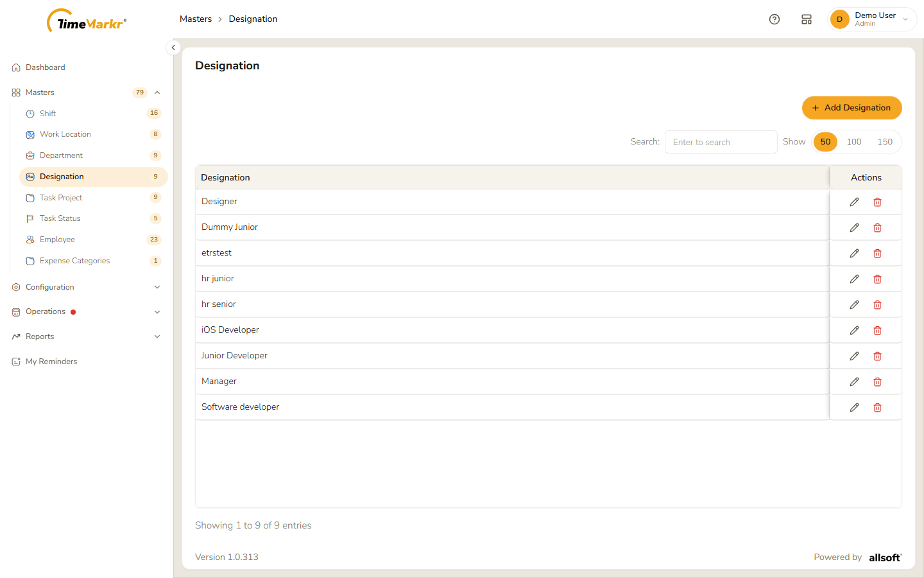Click the Masters breadcrumb link
Image resolution: width=924 pixels, height=578 pixels.
tap(196, 19)
